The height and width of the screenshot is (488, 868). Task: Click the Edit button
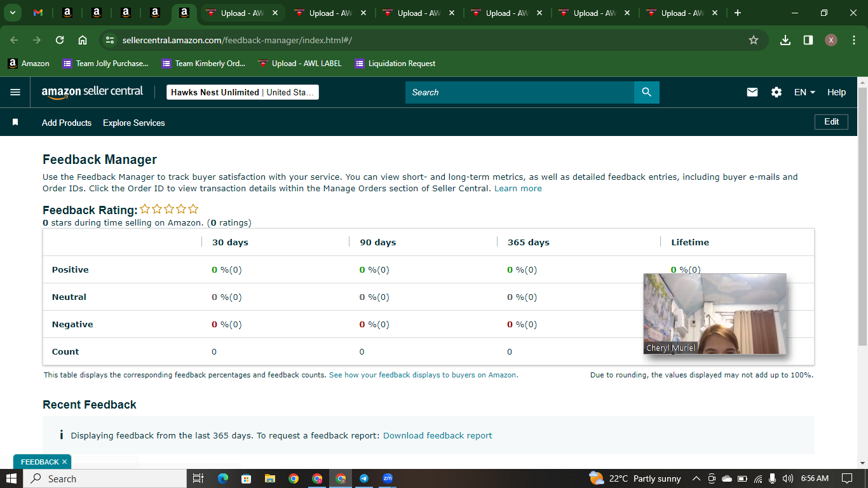click(831, 121)
